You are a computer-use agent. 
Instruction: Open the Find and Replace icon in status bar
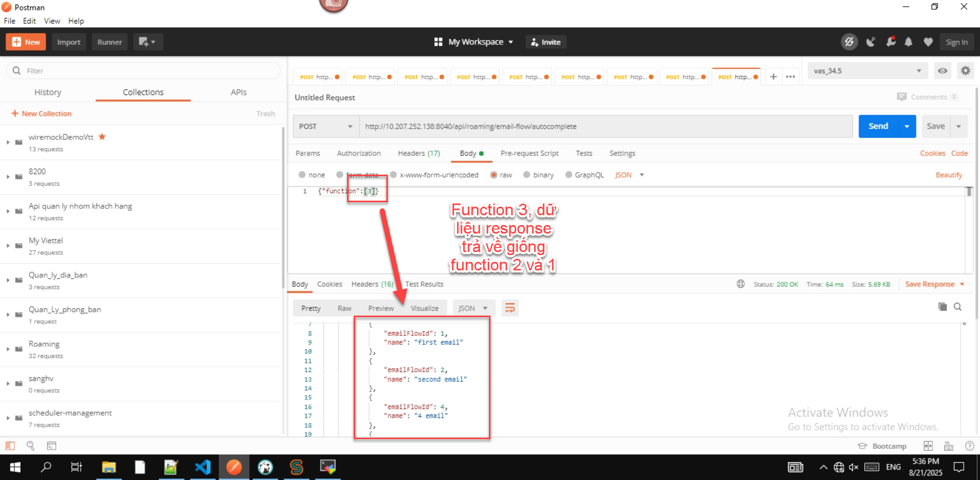[31, 446]
